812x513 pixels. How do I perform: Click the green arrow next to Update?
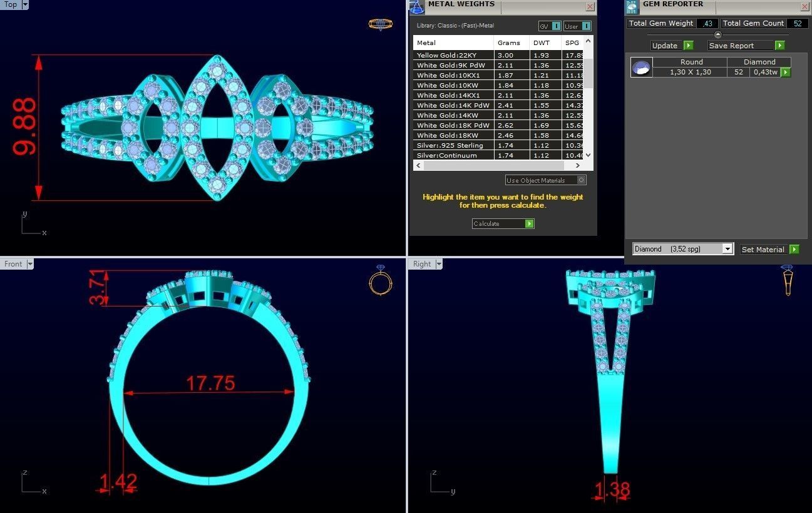click(x=688, y=46)
